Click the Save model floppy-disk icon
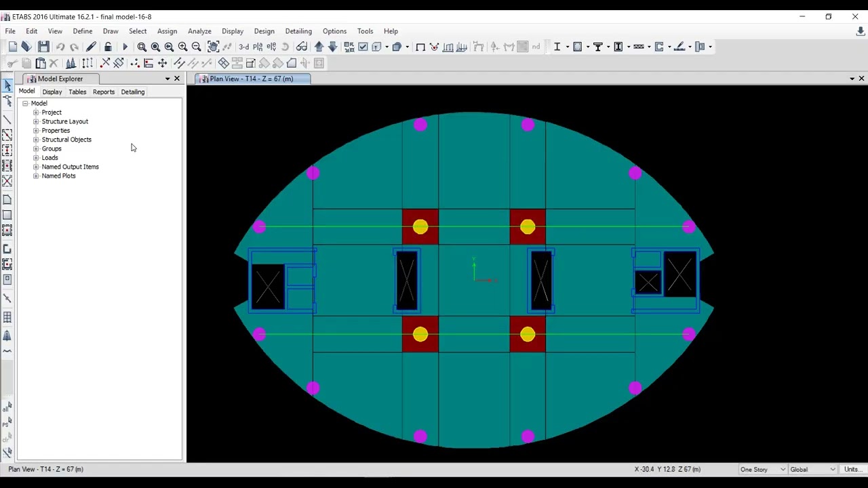 pos(43,47)
